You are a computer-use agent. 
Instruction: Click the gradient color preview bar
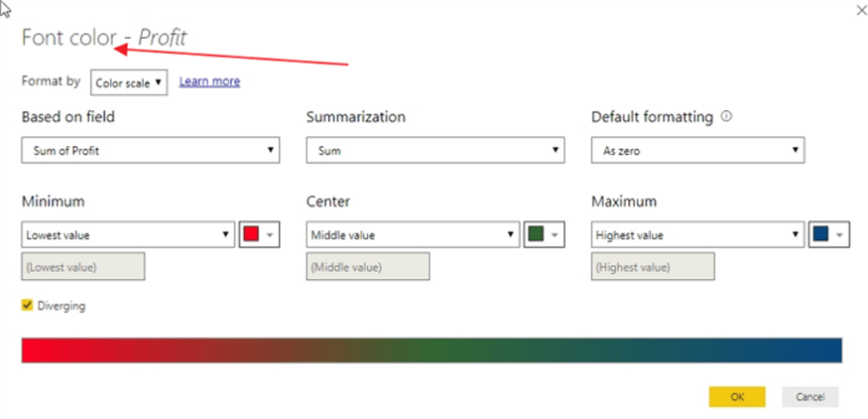coord(432,349)
